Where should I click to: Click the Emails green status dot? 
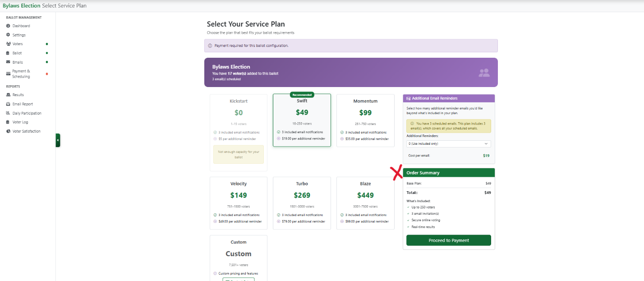click(x=47, y=62)
